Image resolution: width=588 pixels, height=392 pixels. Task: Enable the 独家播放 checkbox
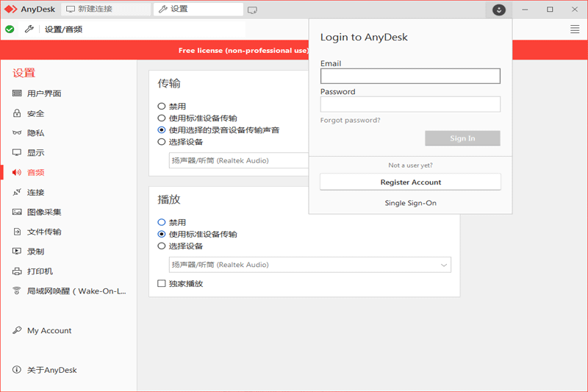pos(162,283)
